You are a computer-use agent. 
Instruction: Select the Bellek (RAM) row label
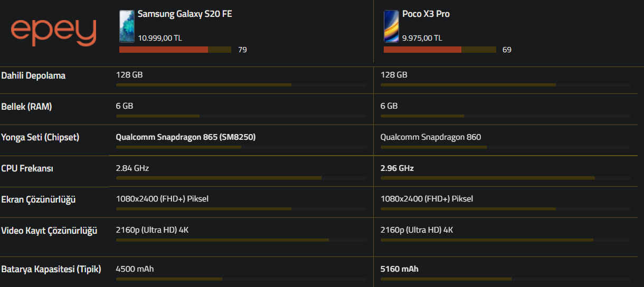pos(26,107)
